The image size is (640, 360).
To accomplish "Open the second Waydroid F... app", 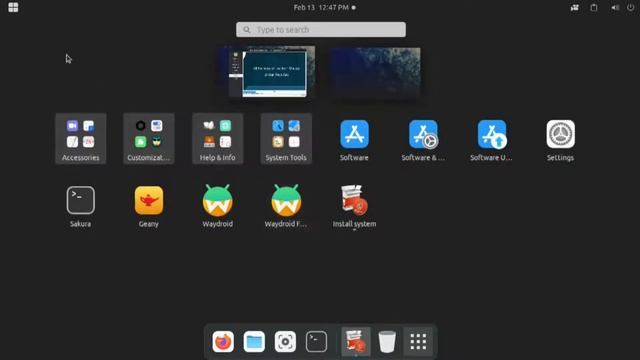I will 286,206.
